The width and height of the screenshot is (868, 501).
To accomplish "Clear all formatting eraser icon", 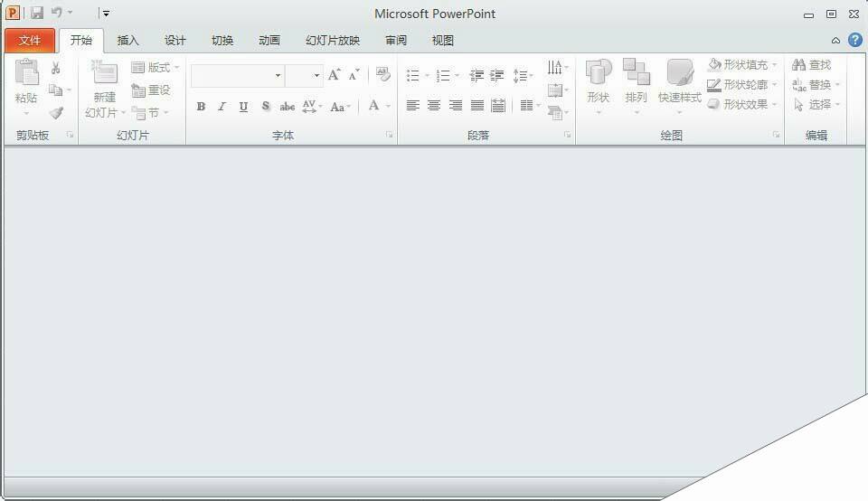I will click(x=382, y=74).
